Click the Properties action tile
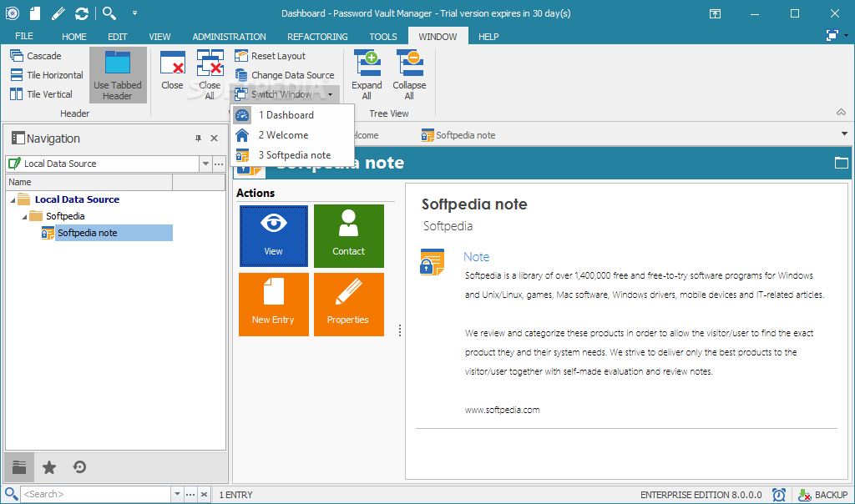855x504 pixels. tap(349, 304)
